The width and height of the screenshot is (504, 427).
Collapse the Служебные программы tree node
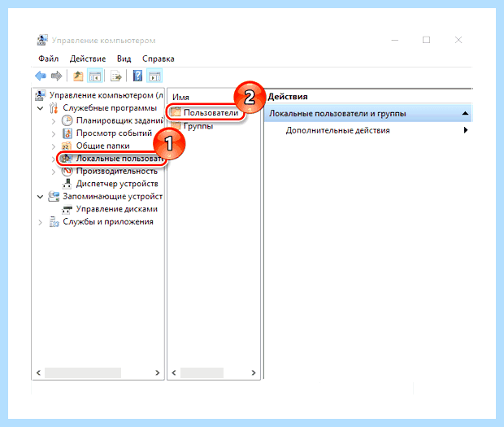click(40, 108)
